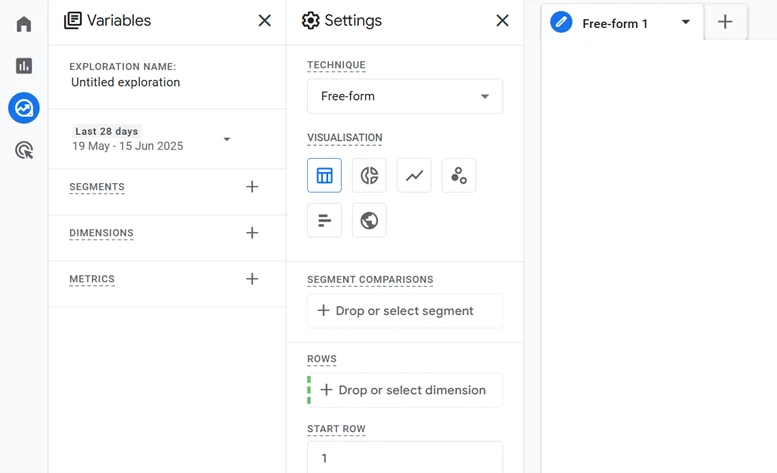The image size is (777, 473).
Task: Click the DIMENSIONS label
Action: pyautogui.click(x=102, y=233)
